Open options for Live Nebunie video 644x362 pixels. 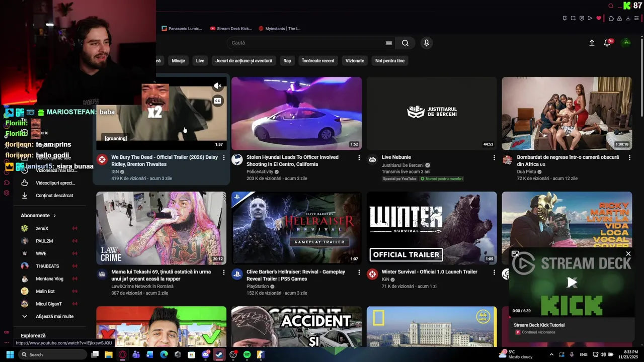click(494, 157)
